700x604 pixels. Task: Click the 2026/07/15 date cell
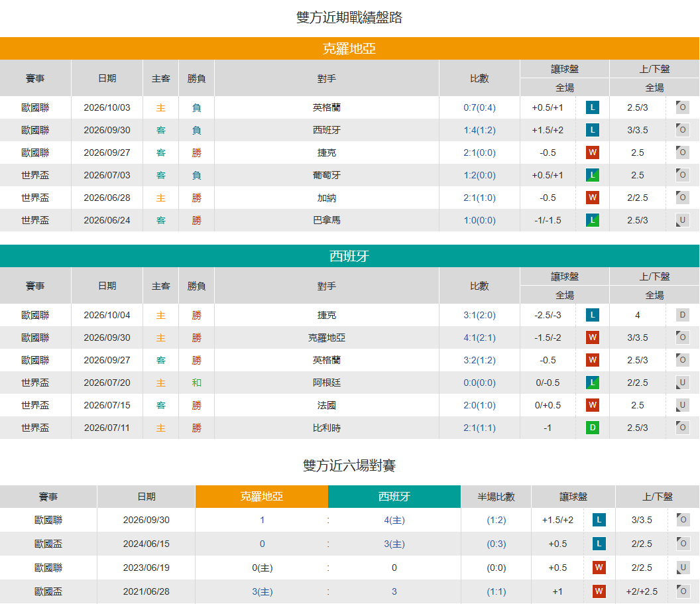coord(107,405)
